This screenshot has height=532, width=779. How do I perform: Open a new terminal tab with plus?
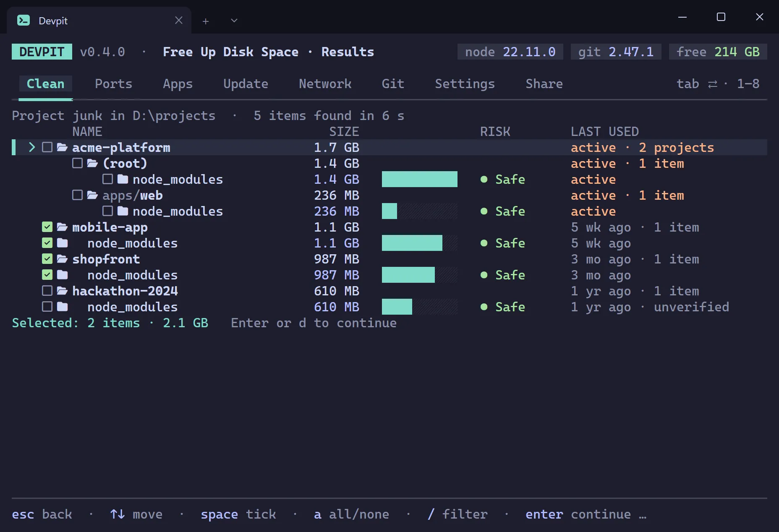pos(206,21)
